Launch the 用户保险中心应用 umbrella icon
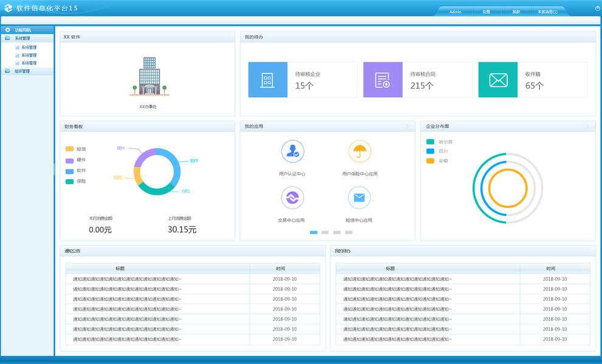Image resolution: width=602 pixels, height=364 pixels. pos(360,151)
